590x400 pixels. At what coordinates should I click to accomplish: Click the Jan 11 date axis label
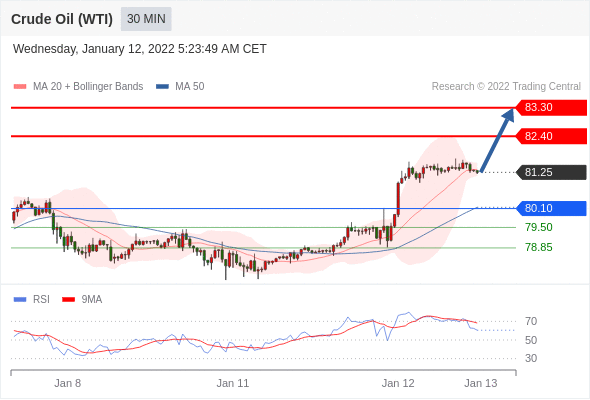pyautogui.click(x=233, y=383)
